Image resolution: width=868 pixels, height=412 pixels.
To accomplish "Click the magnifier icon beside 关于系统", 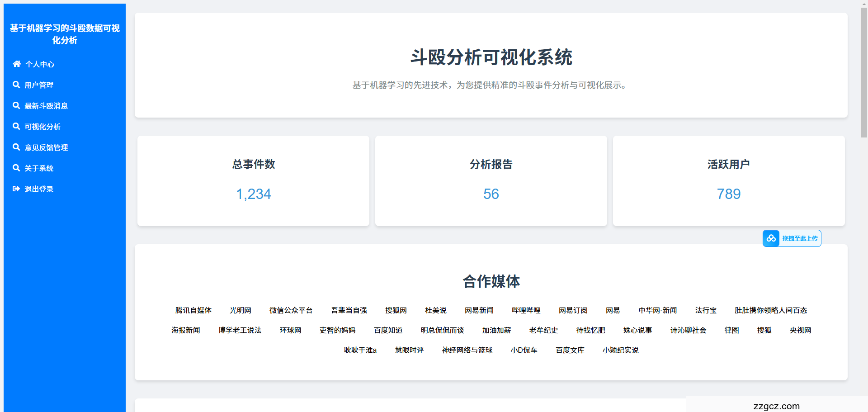I will pyautogui.click(x=16, y=168).
